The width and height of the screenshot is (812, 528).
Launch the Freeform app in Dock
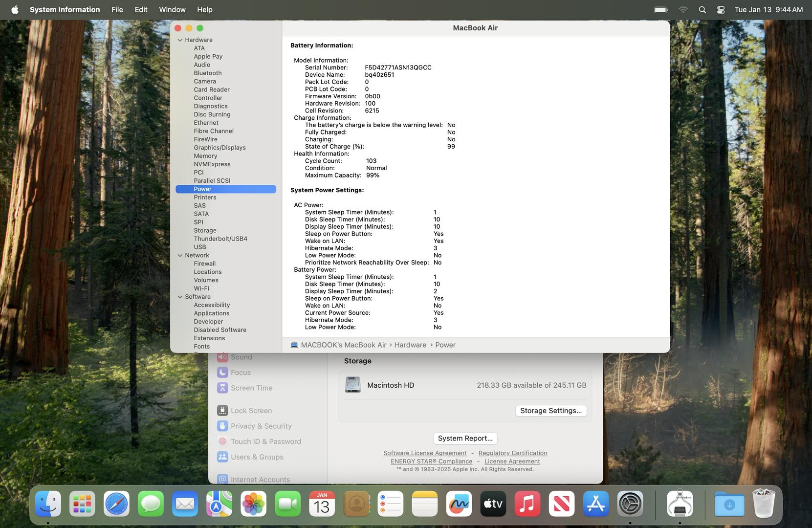pos(459,504)
